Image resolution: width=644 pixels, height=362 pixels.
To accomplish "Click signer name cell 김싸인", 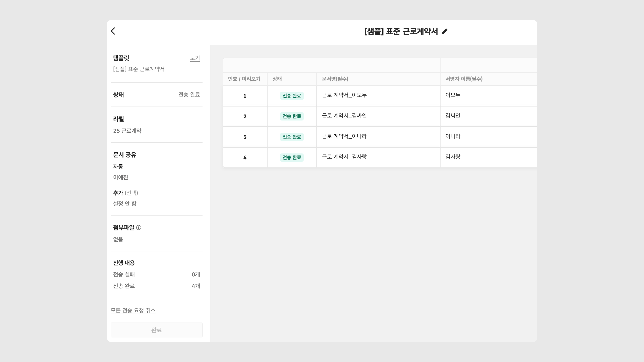I will [x=453, y=116].
